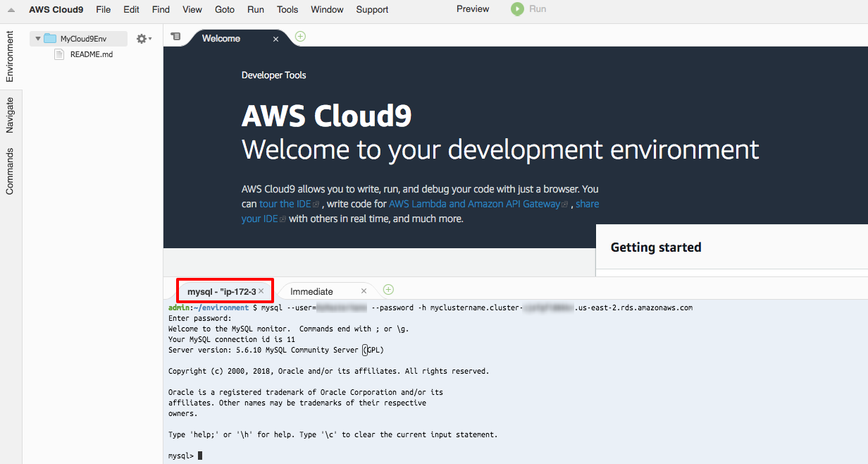Close the mysql terminal tab

pyautogui.click(x=261, y=291)
